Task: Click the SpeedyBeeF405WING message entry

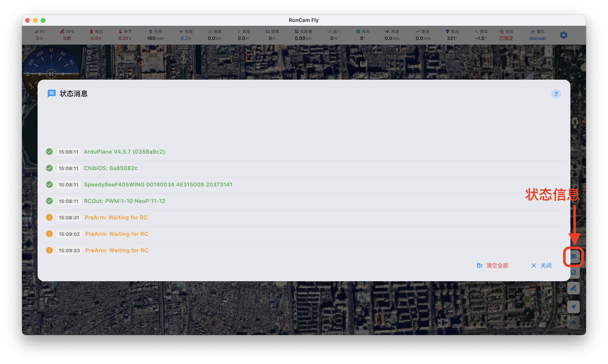Action: click(x=158, y=185)
